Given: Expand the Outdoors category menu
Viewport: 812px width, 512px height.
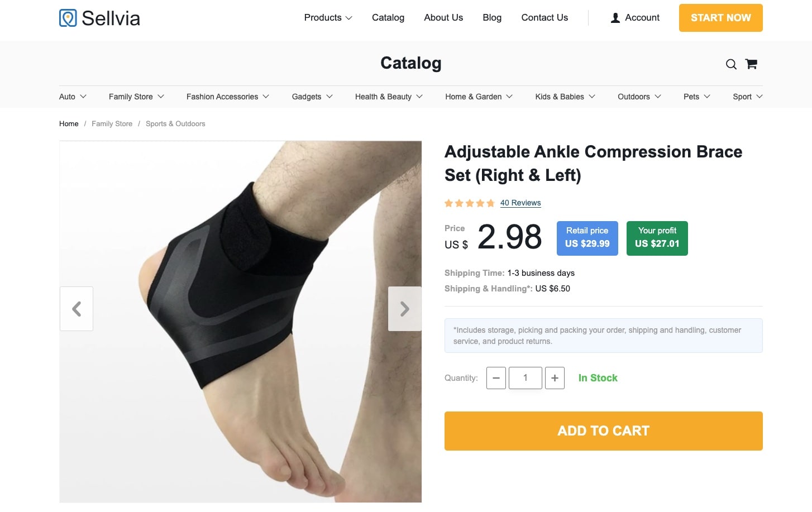Looking at the screenshot, I should (x=638, y=97).
